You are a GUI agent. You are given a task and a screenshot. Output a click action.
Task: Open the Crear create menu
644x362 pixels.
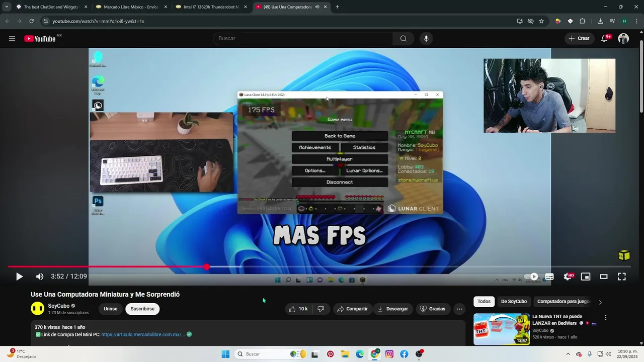click(579, 39)
